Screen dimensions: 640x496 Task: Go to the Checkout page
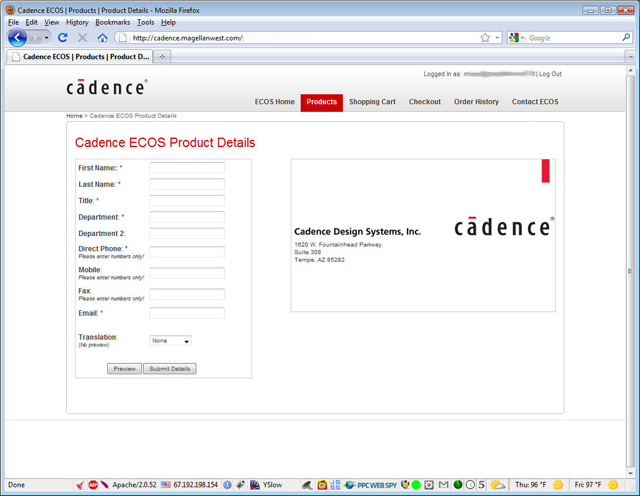[x=425, y=102]
